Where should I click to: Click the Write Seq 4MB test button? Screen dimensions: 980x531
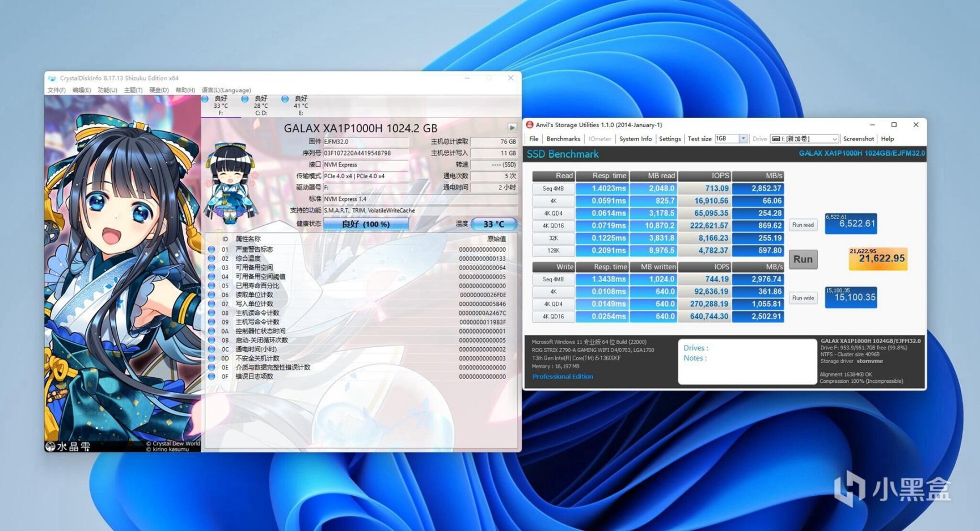tap(554, 279)
